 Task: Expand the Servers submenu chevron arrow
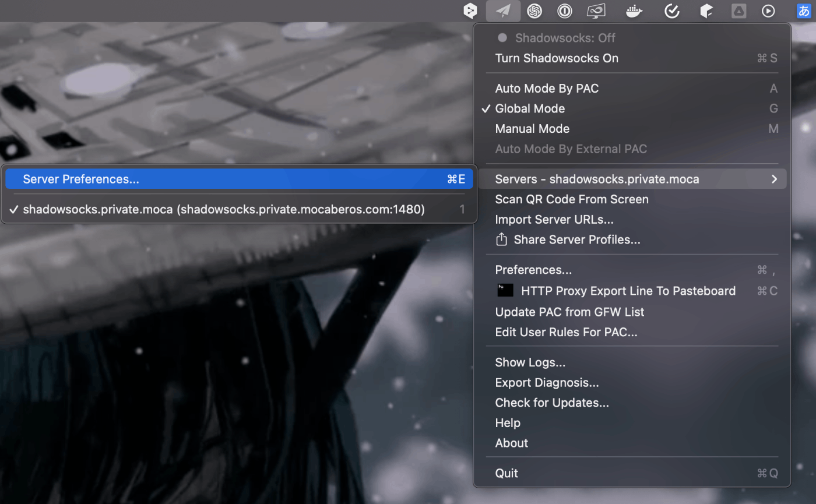774,179
